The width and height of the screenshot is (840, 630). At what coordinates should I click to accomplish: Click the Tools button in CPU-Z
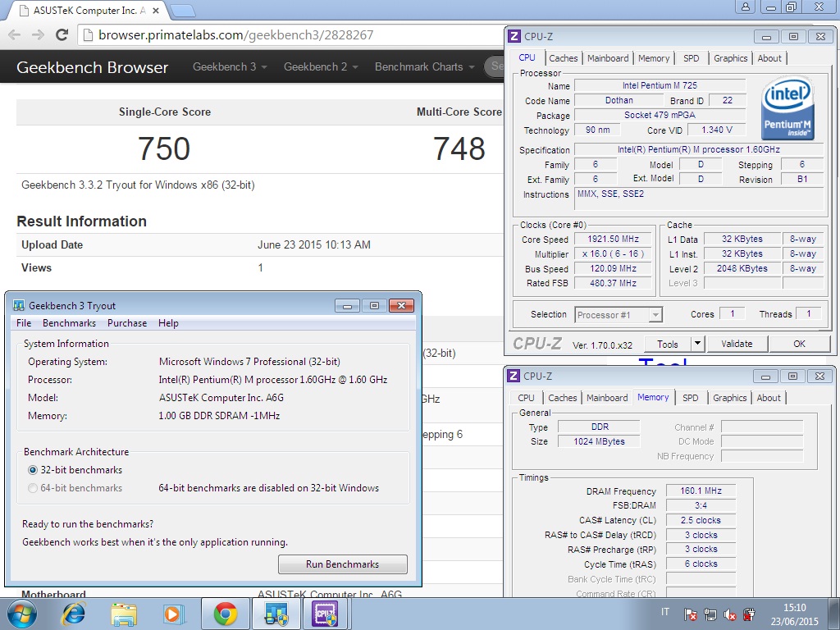[668, 345]
